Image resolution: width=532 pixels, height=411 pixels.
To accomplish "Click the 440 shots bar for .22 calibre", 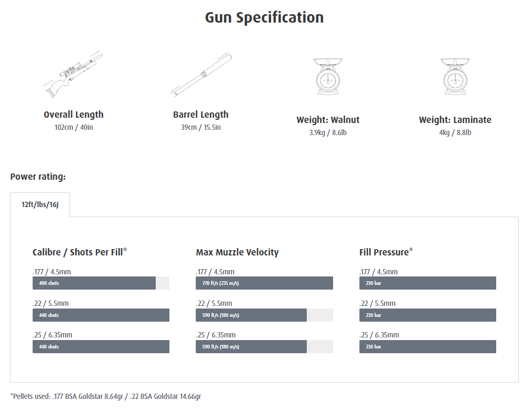I will [x=101, y=315].
